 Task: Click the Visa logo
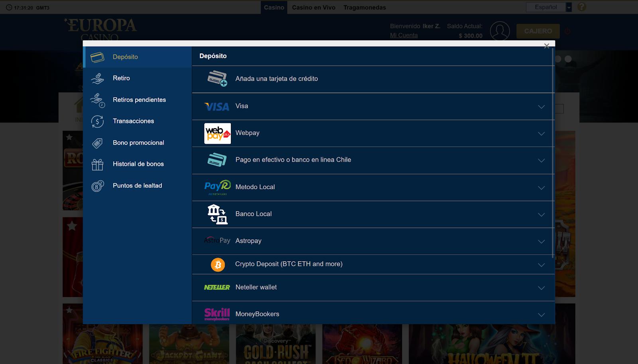click(x=217, y=107)
